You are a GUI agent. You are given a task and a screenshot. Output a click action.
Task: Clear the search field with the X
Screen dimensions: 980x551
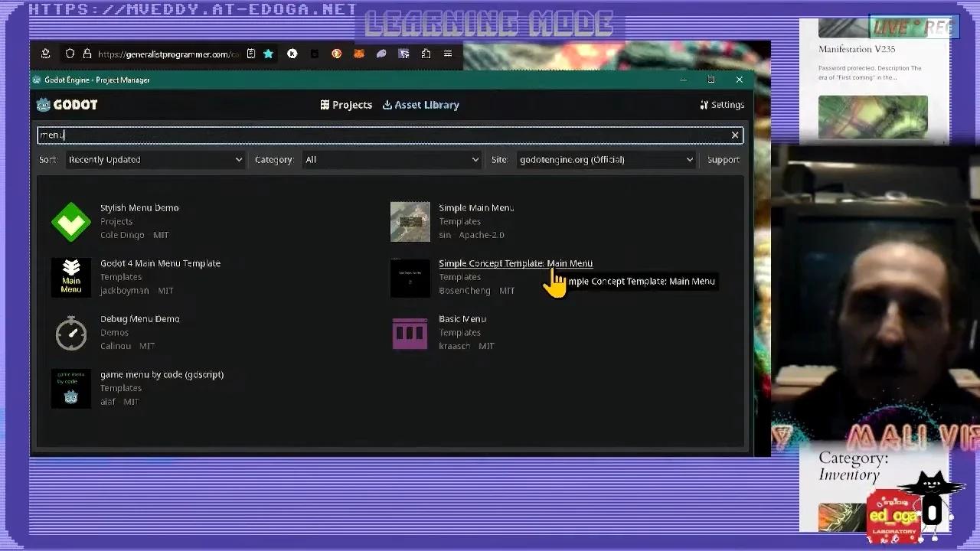[734, 135]
